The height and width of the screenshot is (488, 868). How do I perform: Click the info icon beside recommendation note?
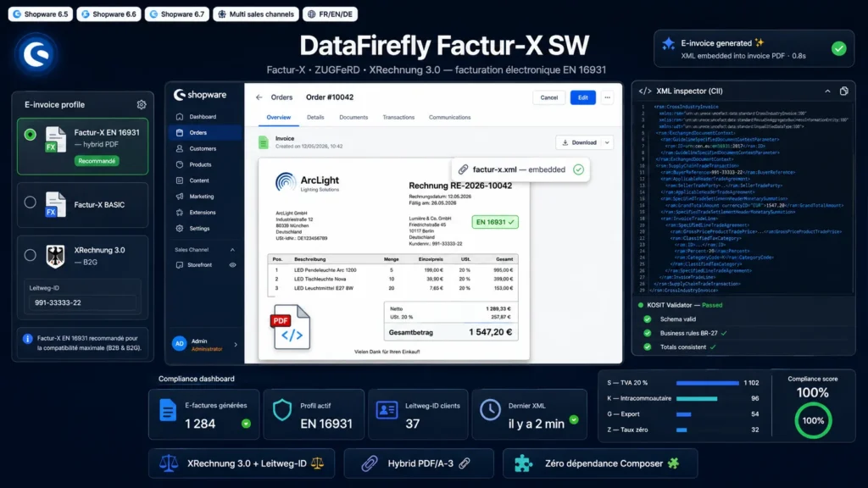(28, 339)
